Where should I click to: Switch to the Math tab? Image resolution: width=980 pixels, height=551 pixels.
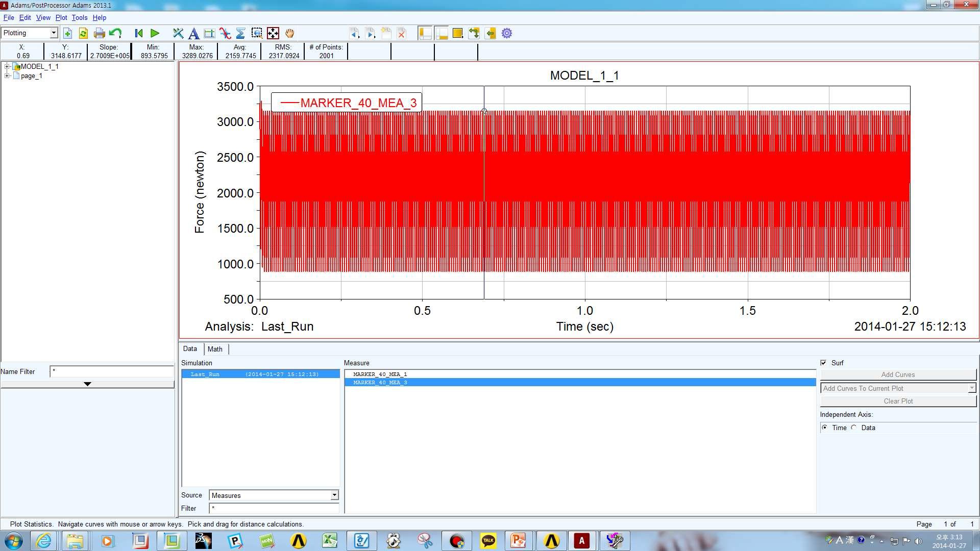click(215, 349)
